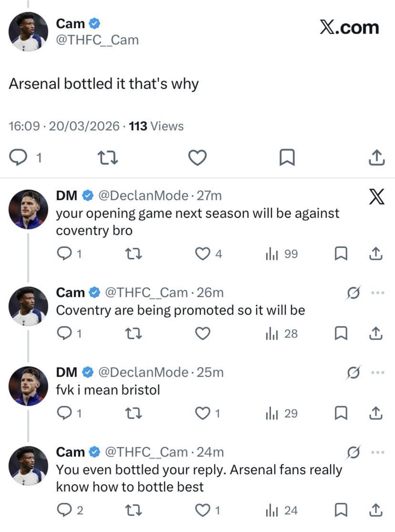The image size is (395, 532).
Task: Share the main 'Arsenal bottled it' tweet
Action: tap(375, 157)
